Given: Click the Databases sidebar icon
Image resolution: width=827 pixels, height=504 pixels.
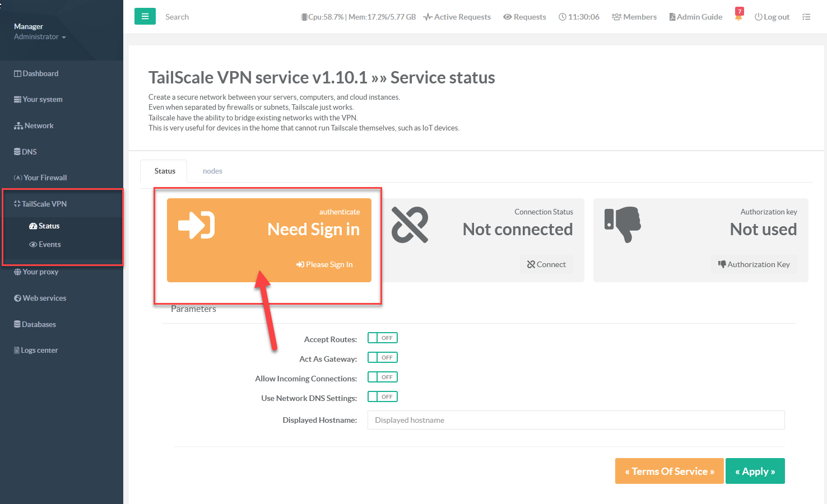Looking at the screenshot, I should coord(17,324).
